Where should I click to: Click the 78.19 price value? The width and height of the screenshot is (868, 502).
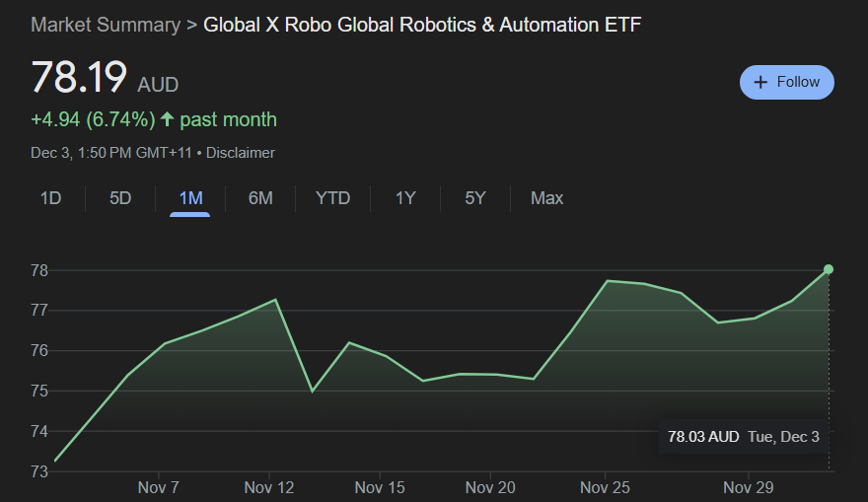79,78
